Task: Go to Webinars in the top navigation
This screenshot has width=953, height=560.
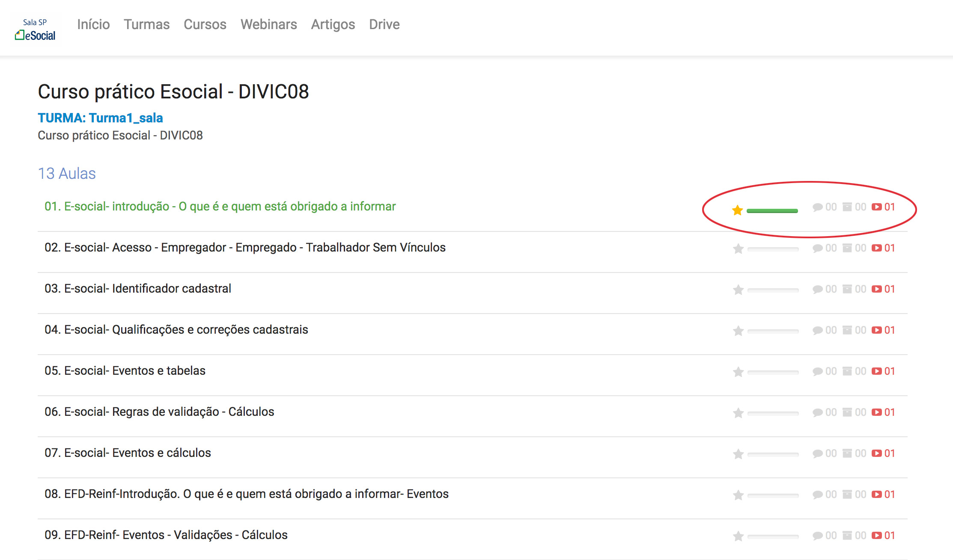Action: click(268, 24)
